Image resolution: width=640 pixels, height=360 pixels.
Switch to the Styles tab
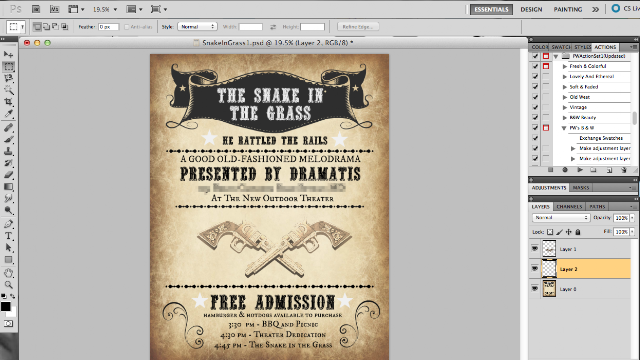(582, 47)
